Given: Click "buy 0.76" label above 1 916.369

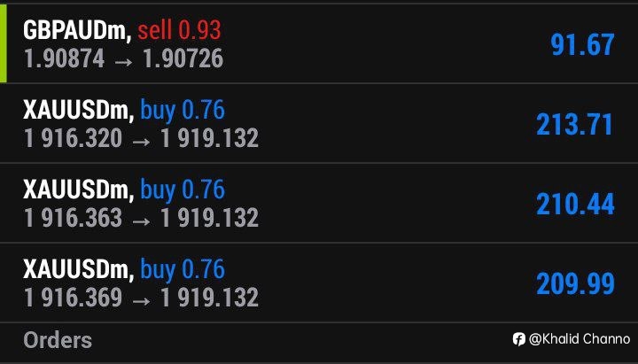Looking at the screenshot, I should coord(183,269).
